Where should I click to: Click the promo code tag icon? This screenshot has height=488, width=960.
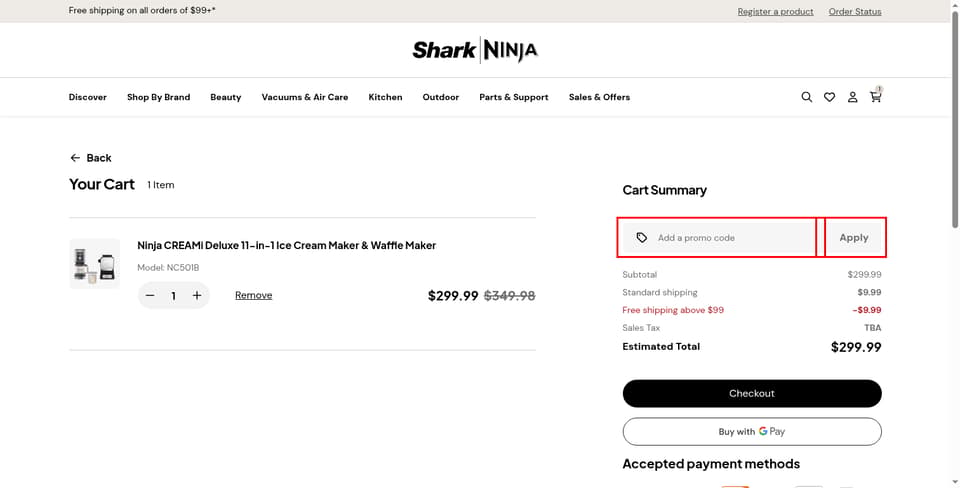pyautogui.click(x=642, y=238)
